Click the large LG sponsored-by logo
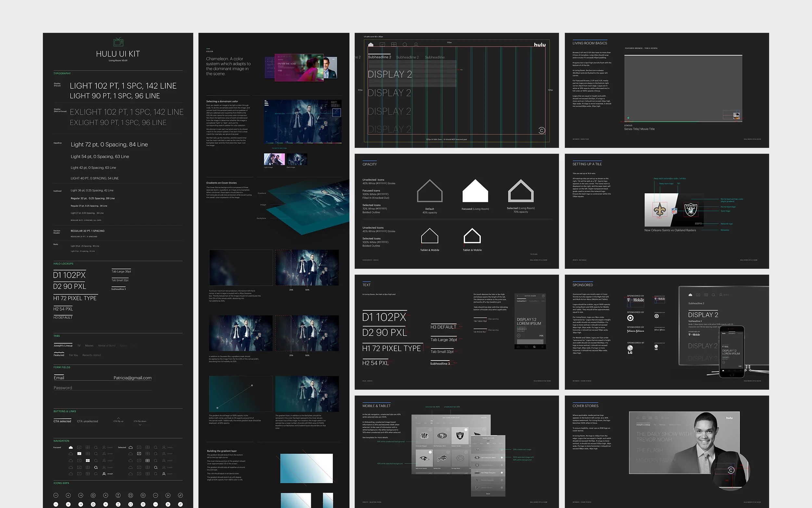The image size is (812, 508). pyautogui.click(x=630, y=349)
